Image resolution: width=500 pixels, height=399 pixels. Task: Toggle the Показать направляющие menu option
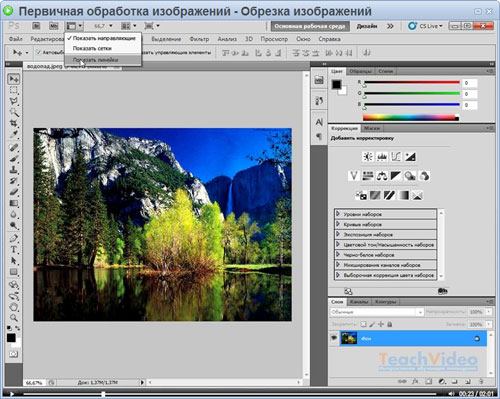pyautogui.click(x=103, y=38)
